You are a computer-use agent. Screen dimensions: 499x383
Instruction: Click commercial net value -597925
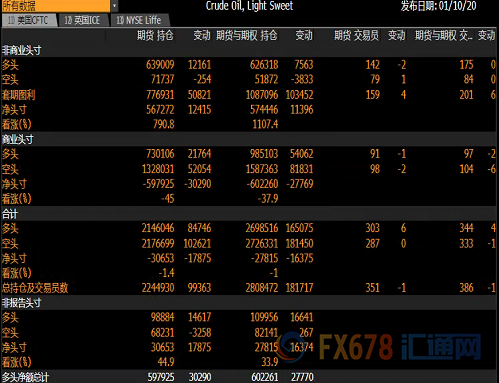(159, 184)
